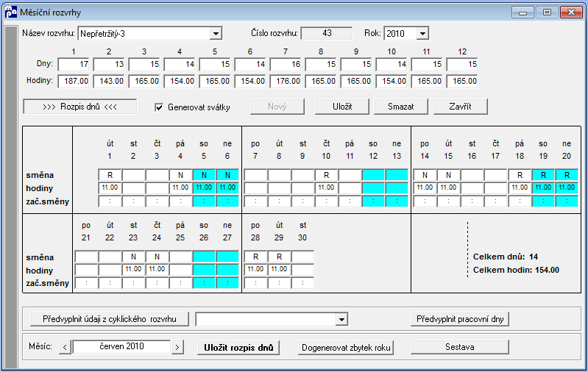Click the Rozpis dnů button

pos(80,107)
